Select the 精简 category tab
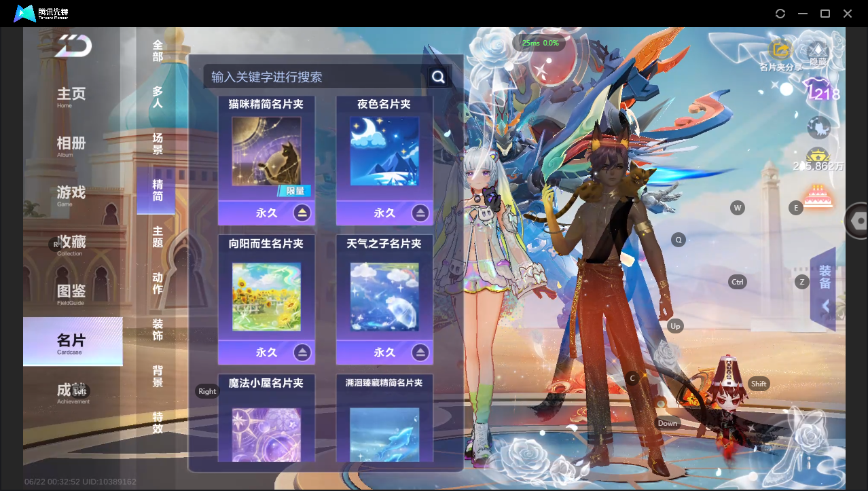This screenshot has width=868, height=491. point(157,190)
